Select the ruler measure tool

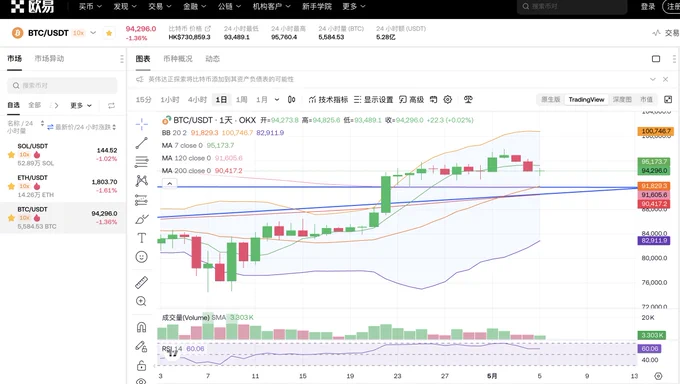pos(141,282)
